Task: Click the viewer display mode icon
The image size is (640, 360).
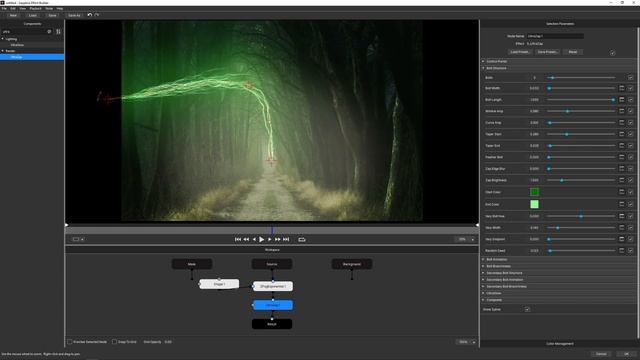Action: (x=76, y=239)
